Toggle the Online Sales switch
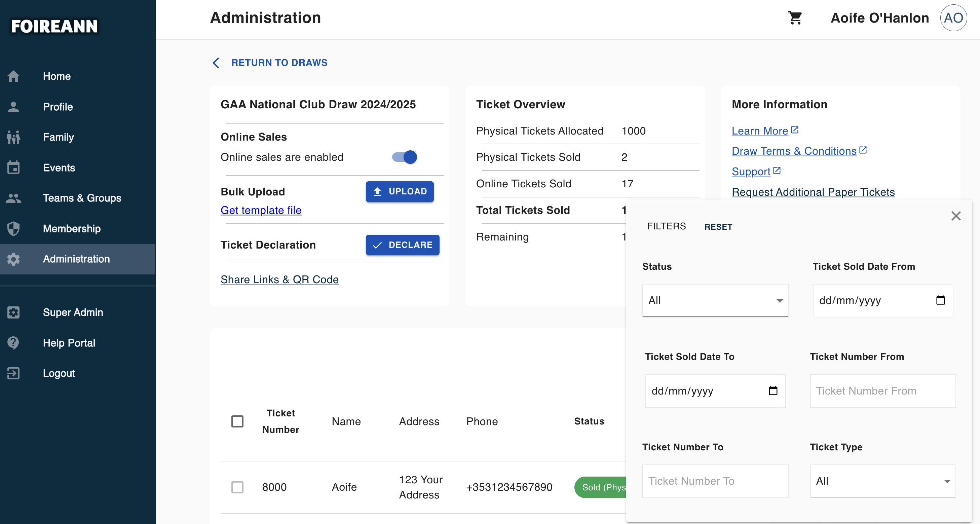The width and height of the screenshot is (980, 524). point(405,157)
